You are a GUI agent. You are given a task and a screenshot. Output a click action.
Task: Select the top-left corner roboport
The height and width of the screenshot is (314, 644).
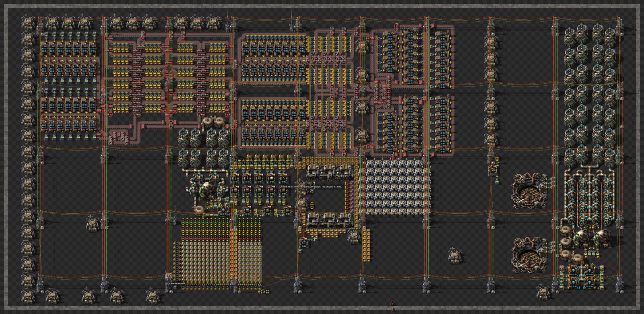click(29, 23)
